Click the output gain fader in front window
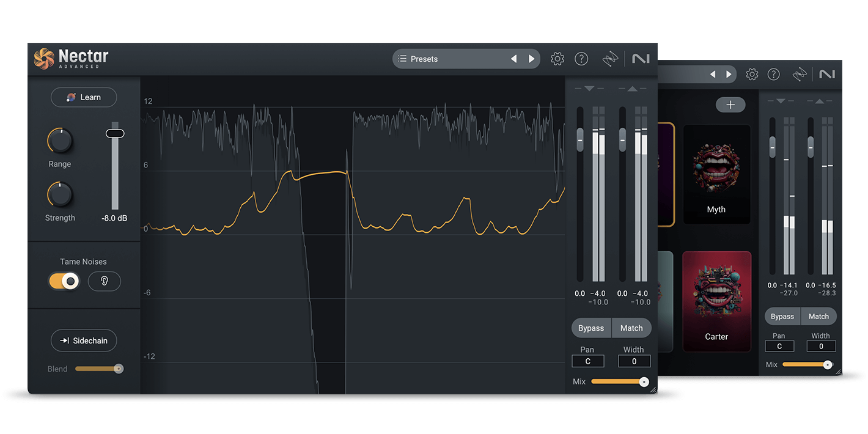This screenshot has height=434, width=868. tap(622, 139)
